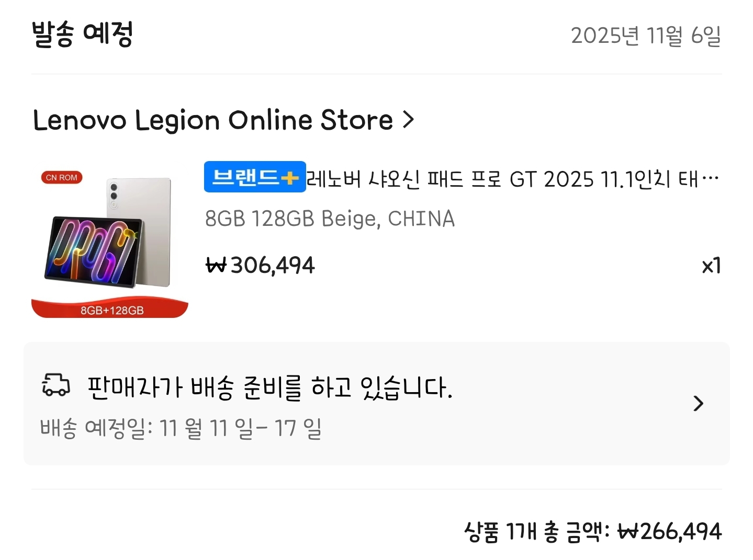Click the 상품 1개 item count label
The height and width of the screenshot is (560, 753).
point(501,532)
